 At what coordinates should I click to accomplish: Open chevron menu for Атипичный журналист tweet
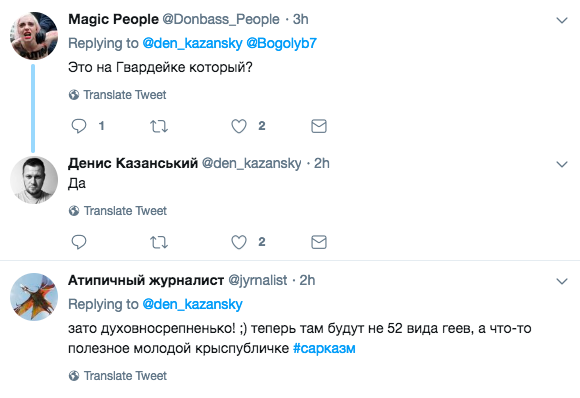click(x=562, y=281)
